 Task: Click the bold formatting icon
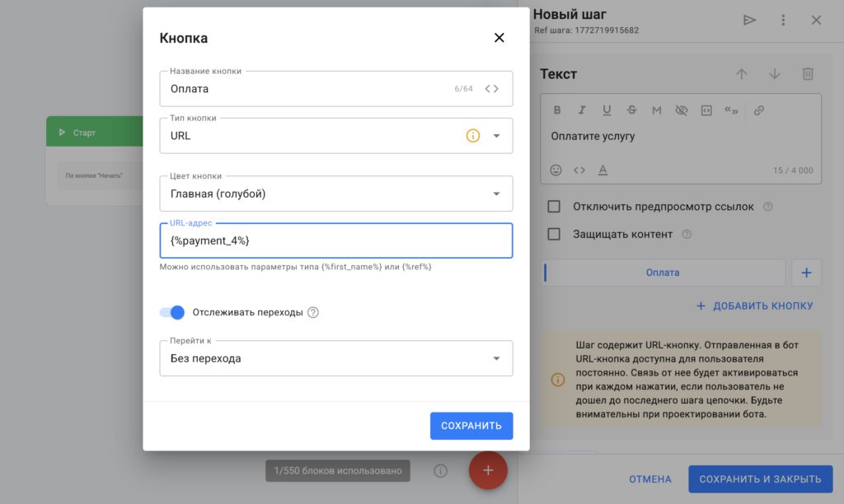[557, 110]
